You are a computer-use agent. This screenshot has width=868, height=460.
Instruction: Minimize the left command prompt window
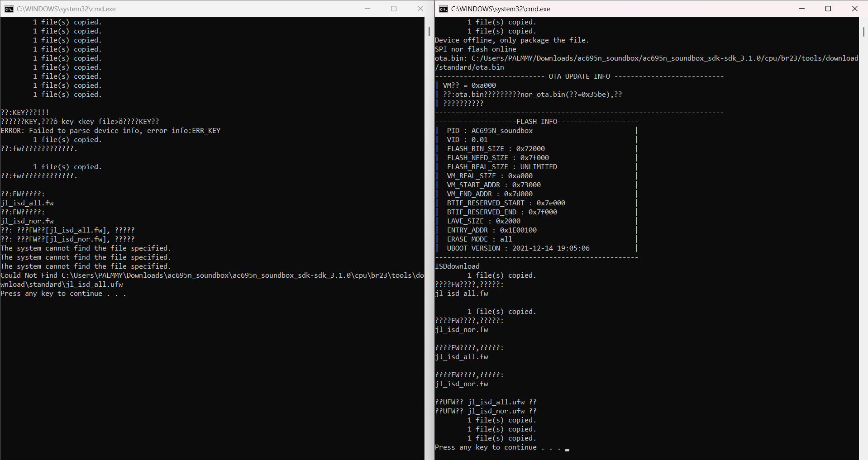pos(367,9)
